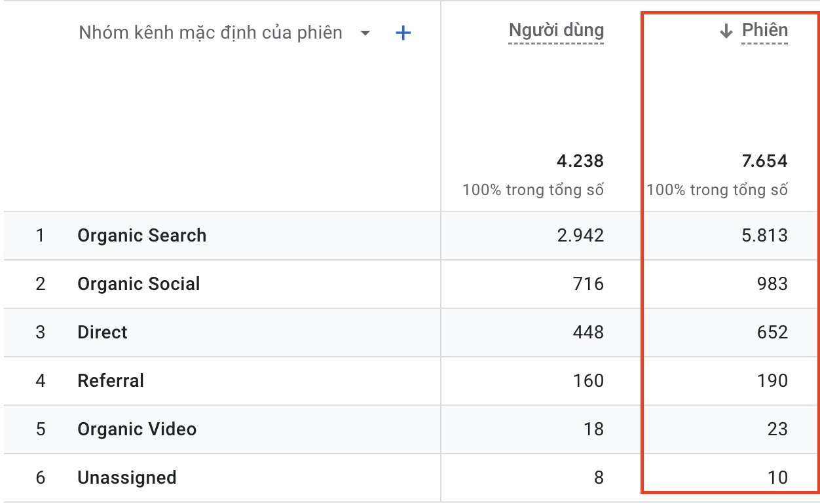Click the plus icon to add secondary dimension

pos(403,33)
